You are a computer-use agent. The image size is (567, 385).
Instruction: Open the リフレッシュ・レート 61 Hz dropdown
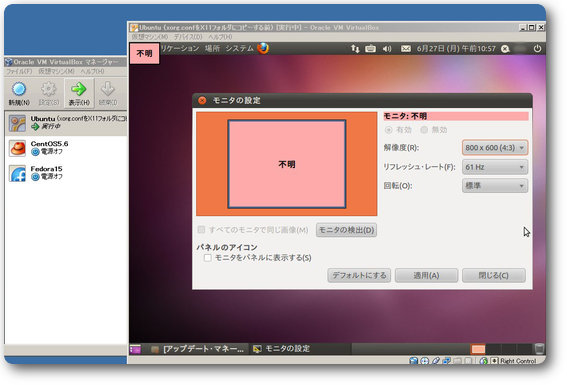[x=495, y=167]
